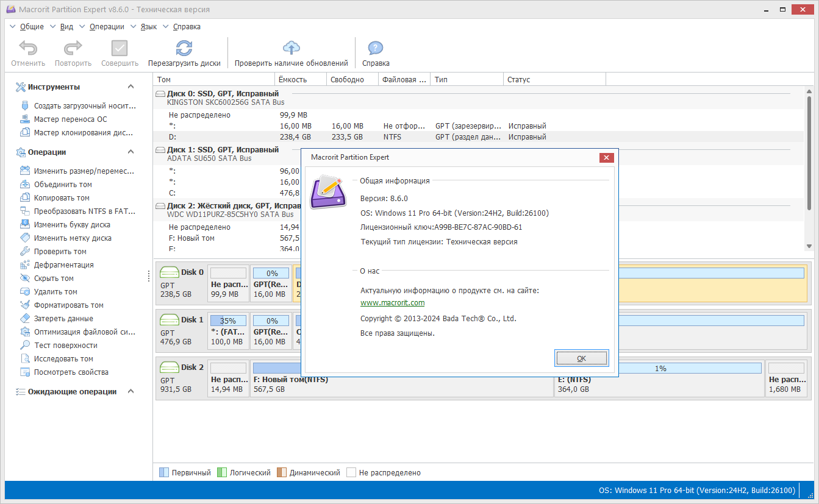Sort by the Свободно column header
Image resolution: width=819 pixels, height=504 pixels.
click(353, 80)
